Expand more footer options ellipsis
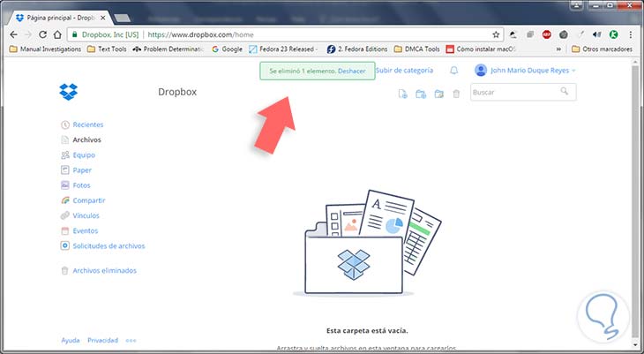 click(x=131, y=341)
